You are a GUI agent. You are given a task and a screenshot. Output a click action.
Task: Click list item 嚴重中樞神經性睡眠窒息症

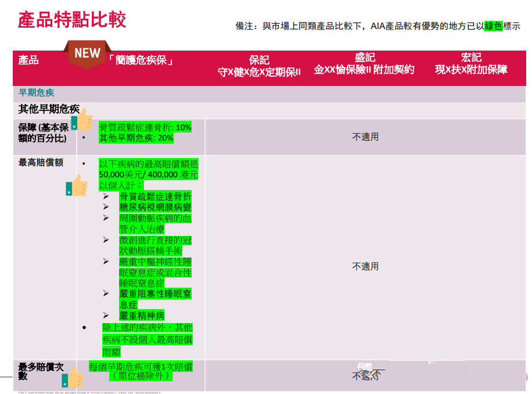click(x=156, y=273)
